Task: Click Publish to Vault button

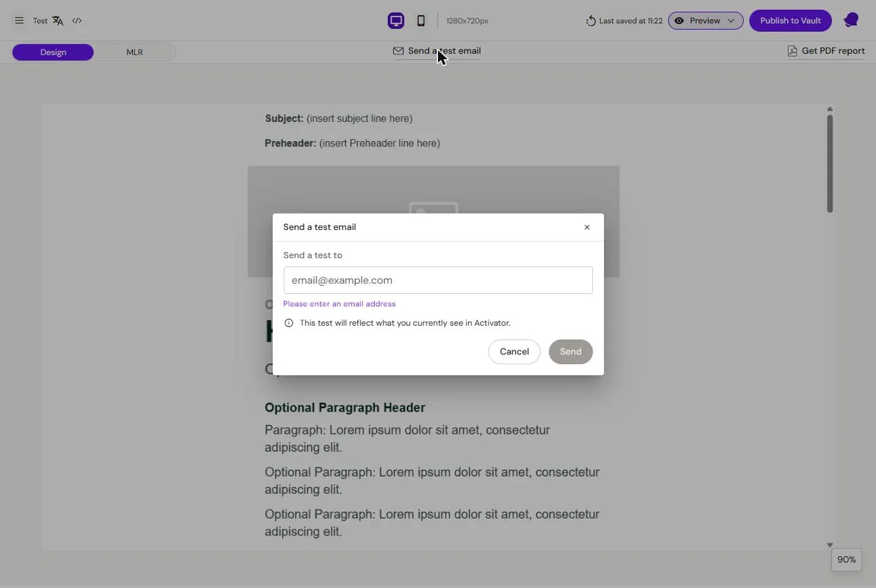Action: tap(790, 21)
